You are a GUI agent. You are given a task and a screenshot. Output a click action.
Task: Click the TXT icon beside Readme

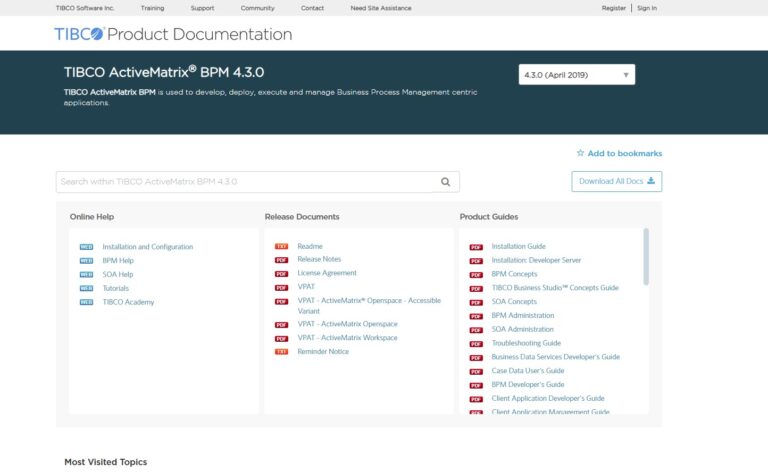coord(281,246)
